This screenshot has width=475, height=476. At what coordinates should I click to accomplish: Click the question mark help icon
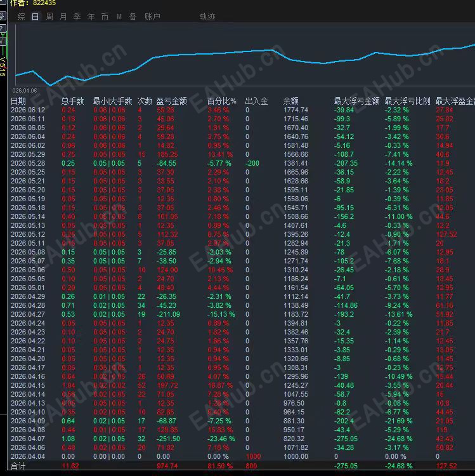(x=3, y=28)
